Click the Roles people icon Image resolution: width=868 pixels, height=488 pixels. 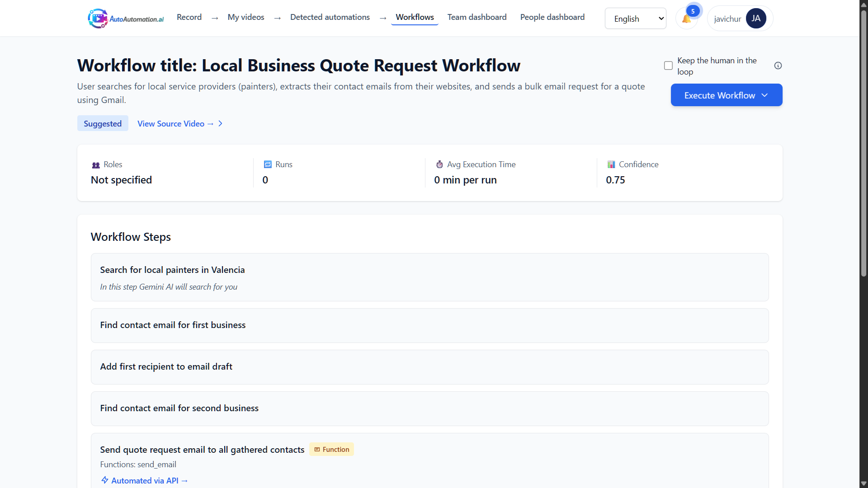[x=96, y=165]
